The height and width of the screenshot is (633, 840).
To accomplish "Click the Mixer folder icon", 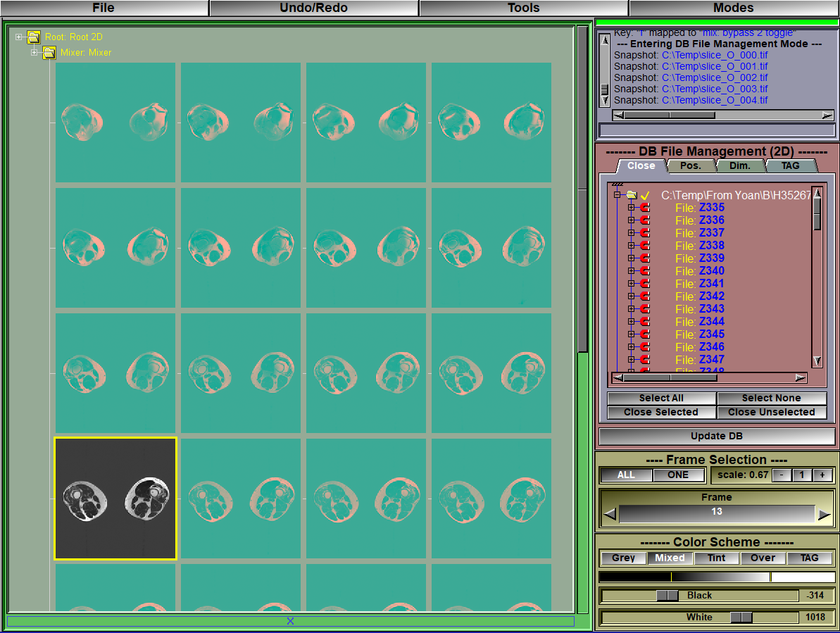I will (x=49, y=53).
